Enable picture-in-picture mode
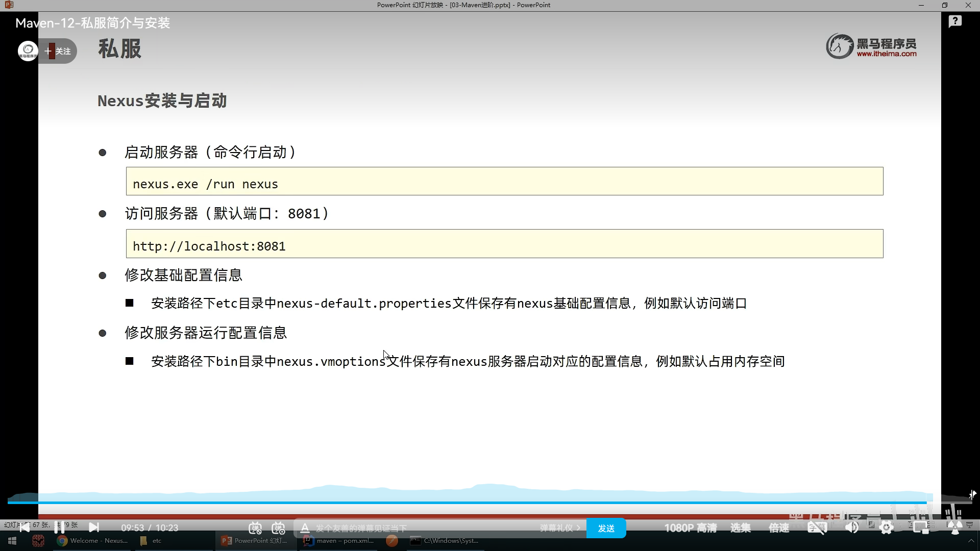 pyautogui.click(x=921, y=528)
